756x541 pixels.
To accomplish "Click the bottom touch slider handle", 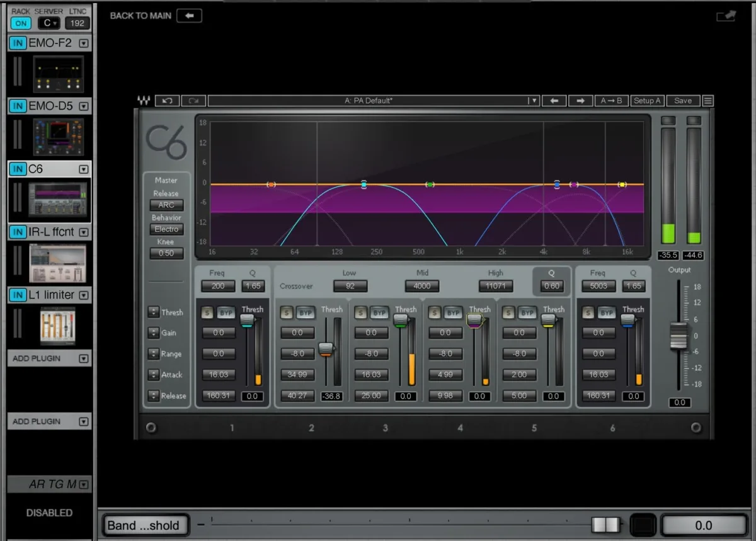I will 606,525.
